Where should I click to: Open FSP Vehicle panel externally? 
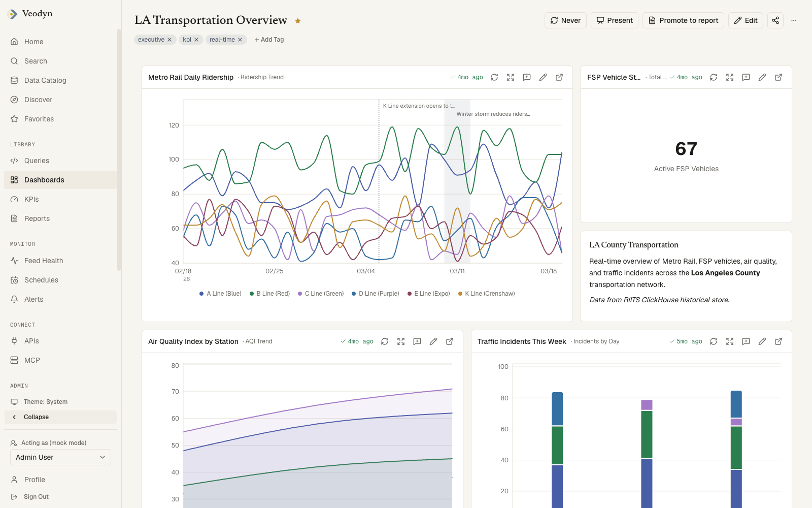(779, 77)
